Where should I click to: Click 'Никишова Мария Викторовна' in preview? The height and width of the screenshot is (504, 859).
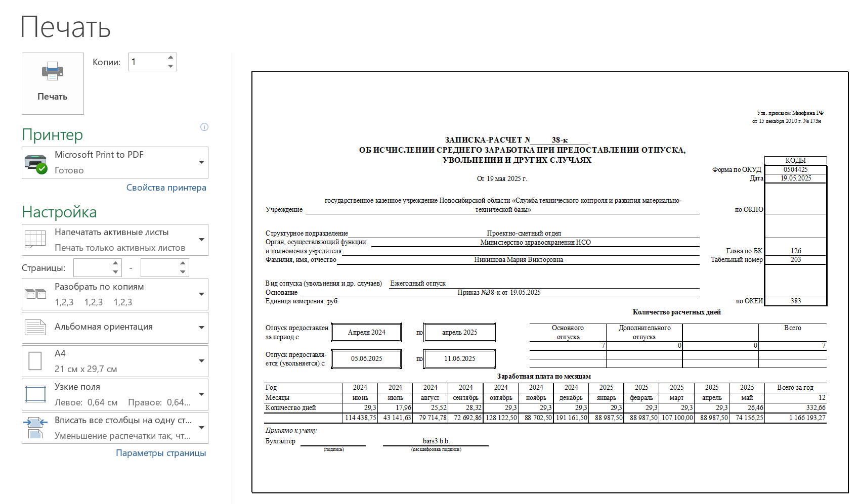[519, 260]
